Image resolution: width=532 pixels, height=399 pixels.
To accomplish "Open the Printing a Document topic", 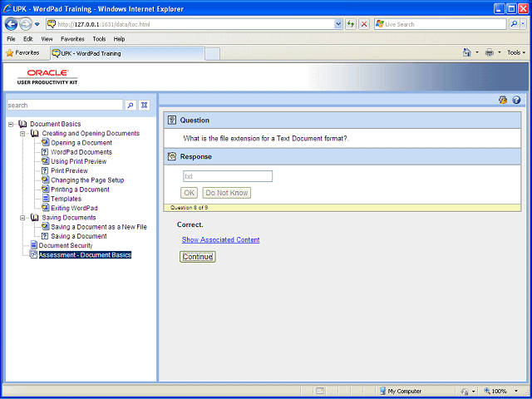I will tap(80, 190).
